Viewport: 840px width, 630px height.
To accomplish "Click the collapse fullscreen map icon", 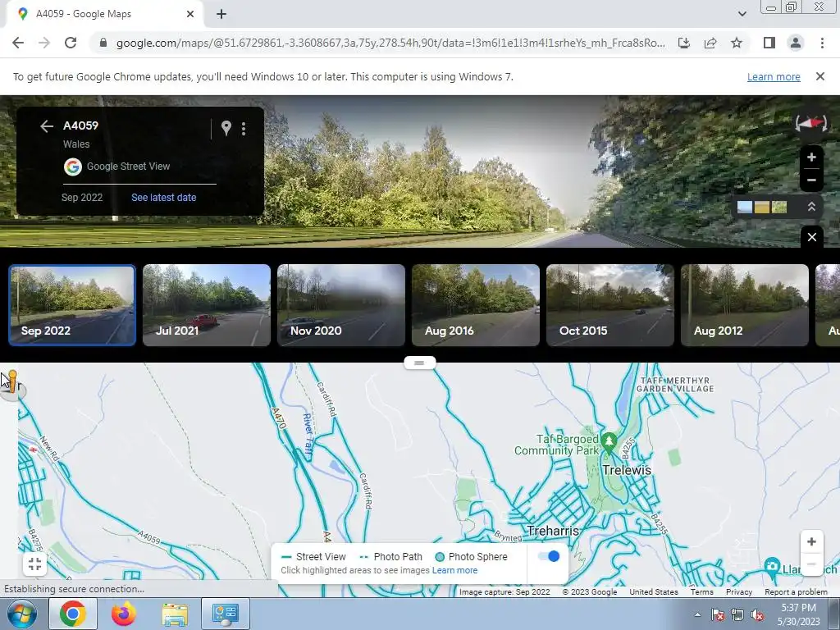I will coord(34,564).
